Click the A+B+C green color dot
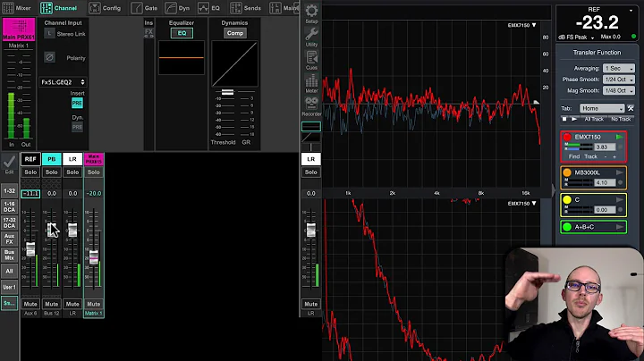Viewport: 644px width, 361px height. click(x=567, y=227)
